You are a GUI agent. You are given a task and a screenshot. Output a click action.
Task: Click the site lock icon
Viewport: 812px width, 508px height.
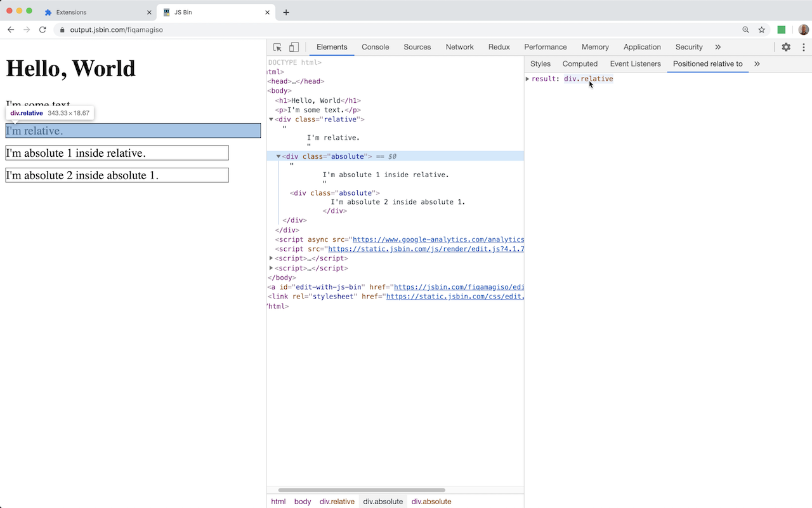tap(62, 29)
